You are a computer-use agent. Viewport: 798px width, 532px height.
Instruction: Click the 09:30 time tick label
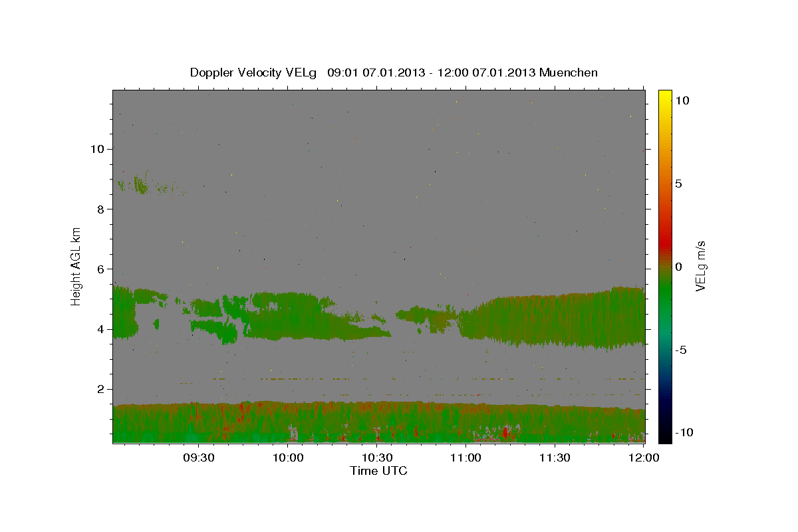198,458
